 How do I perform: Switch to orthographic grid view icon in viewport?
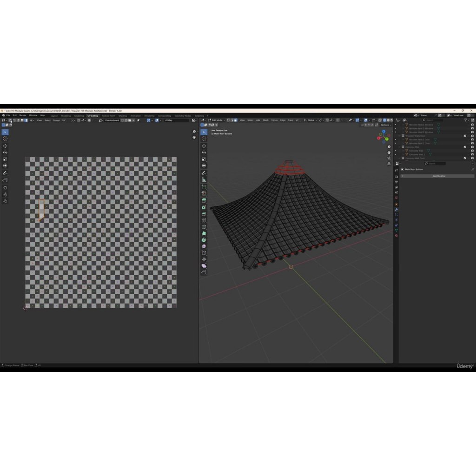coord(389,164)
